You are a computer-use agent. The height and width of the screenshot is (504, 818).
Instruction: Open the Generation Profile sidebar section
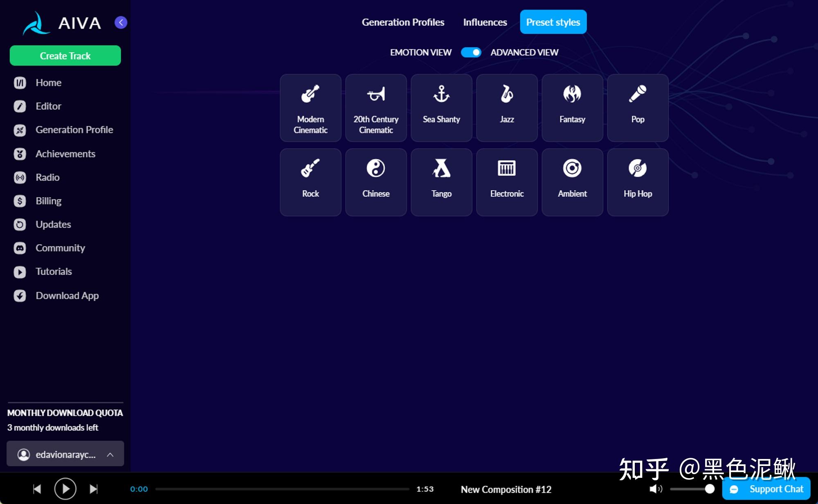[74, 130]
